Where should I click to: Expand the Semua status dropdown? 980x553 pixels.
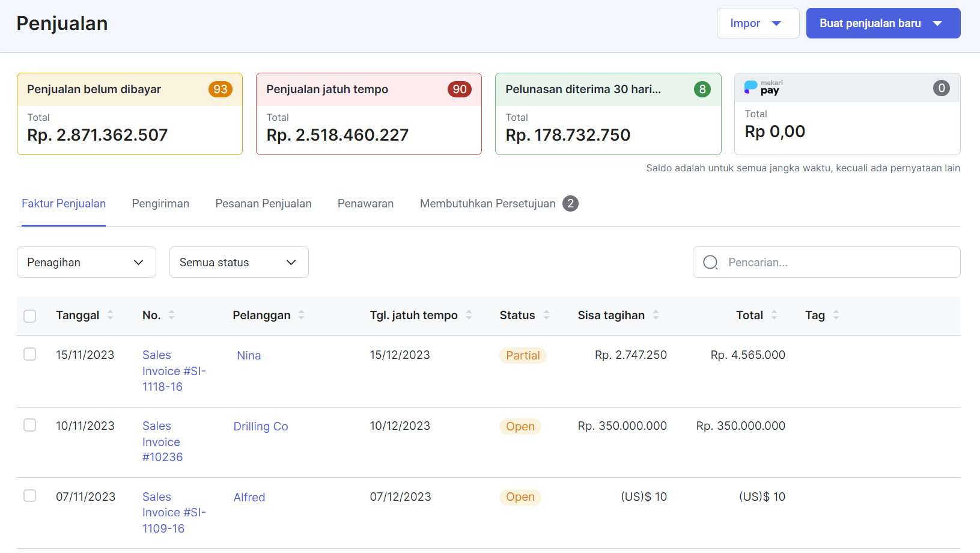(x=239, y=262)
